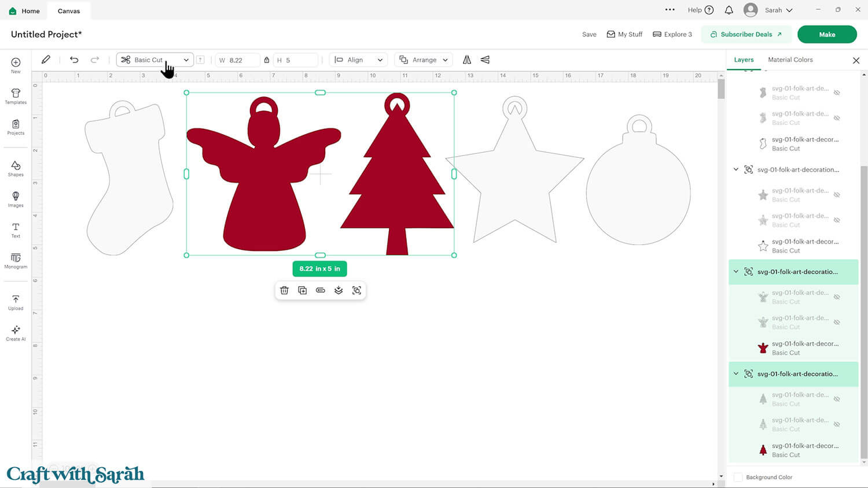This screenshot has height=488, width=868.
Task: Click the Text tool icon
Action: click(x=16, y=230)
